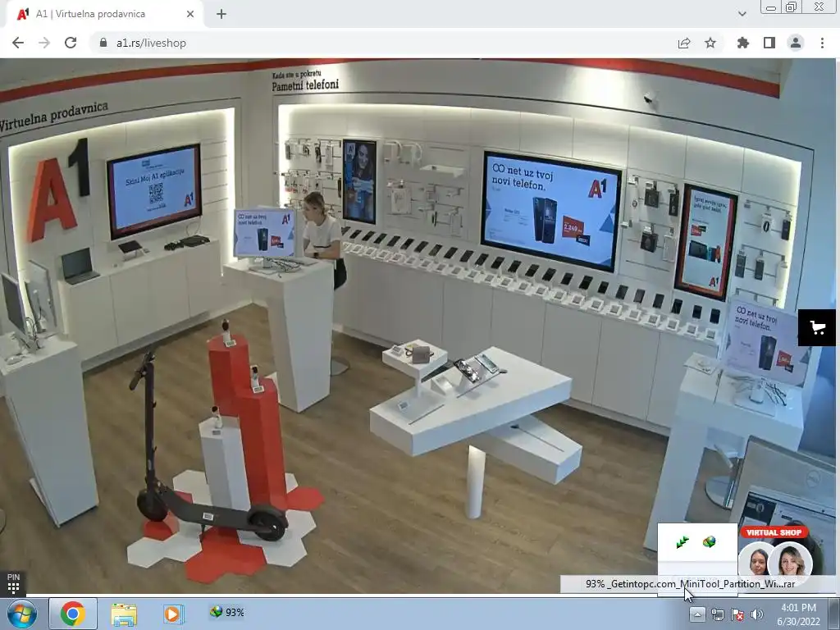The width and height of the screenshot is (840, 630).
Task: Open the Windows Start menu
Action: pyautogui.click(x=21, y=614)
